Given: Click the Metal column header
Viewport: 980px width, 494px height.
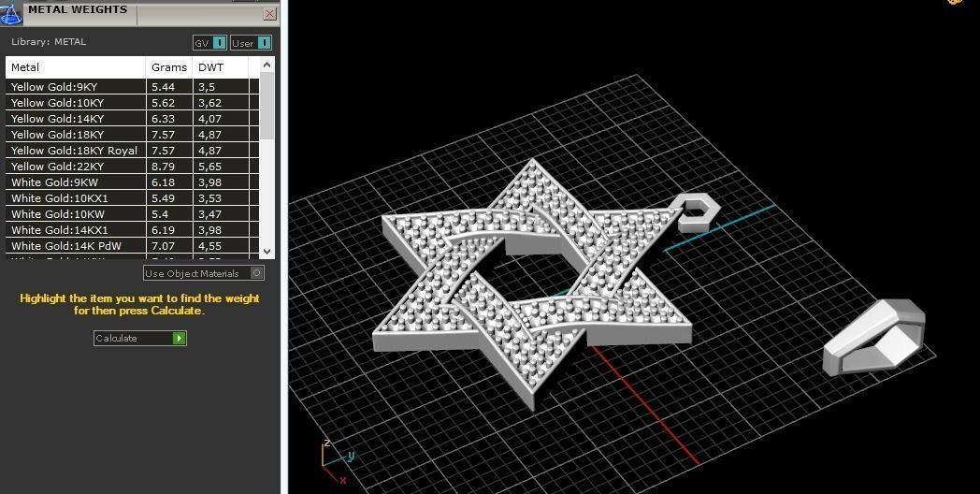Looking at the screenshot, I should [x=76, y=67].
